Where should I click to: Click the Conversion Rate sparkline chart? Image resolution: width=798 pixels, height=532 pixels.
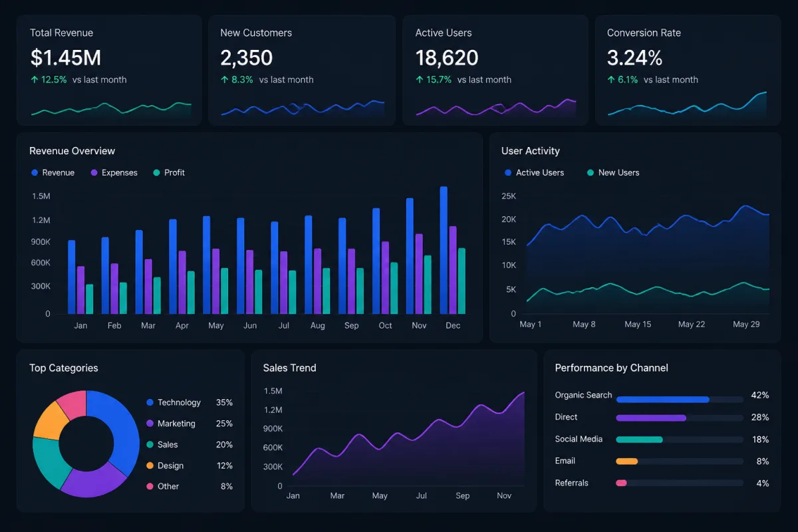(x=687, y=106)
